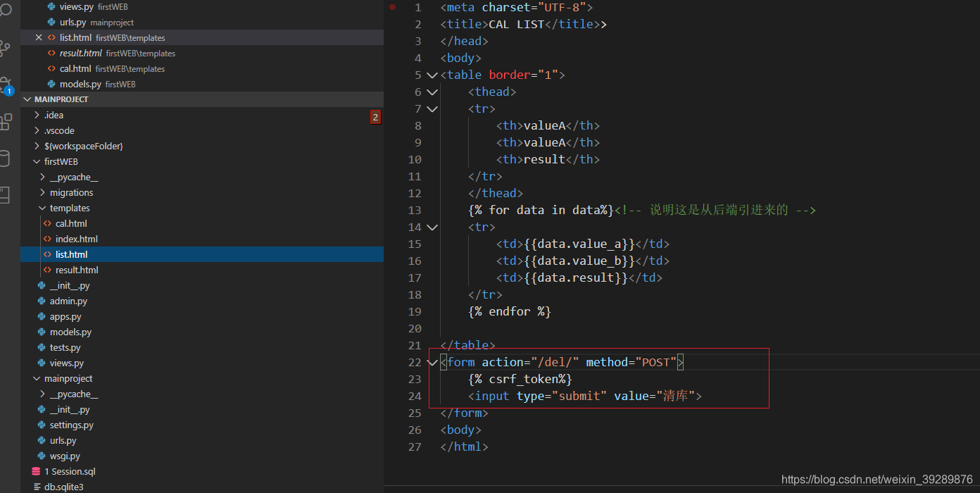
Task: Expand __pycache__ under mainproject folder
Action: tap(43, 394)
